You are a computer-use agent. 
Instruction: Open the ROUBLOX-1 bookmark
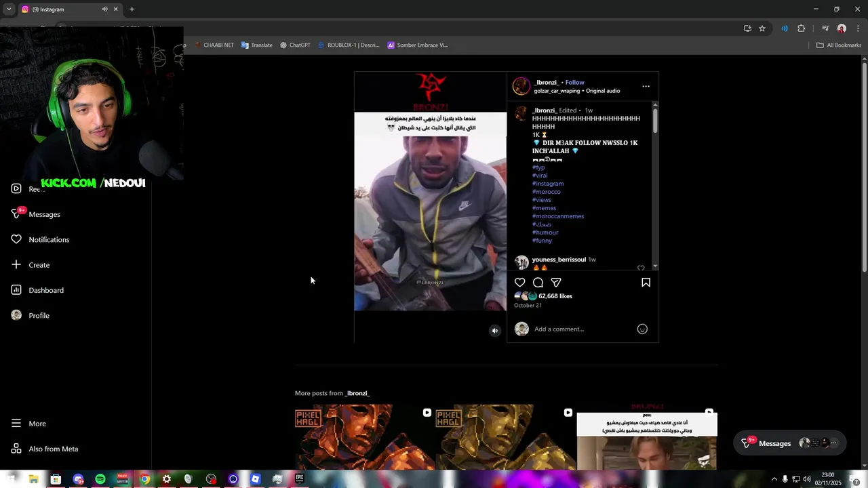click(349, 45)
